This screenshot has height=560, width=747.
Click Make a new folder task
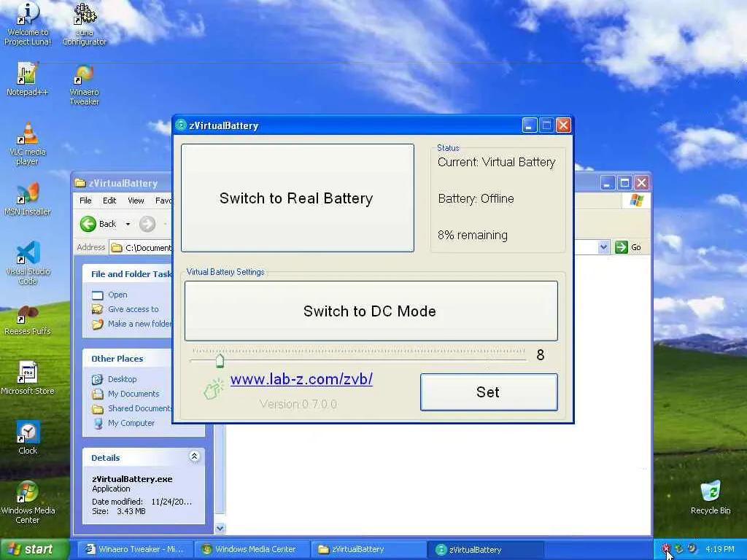click(x=139, y=324)
